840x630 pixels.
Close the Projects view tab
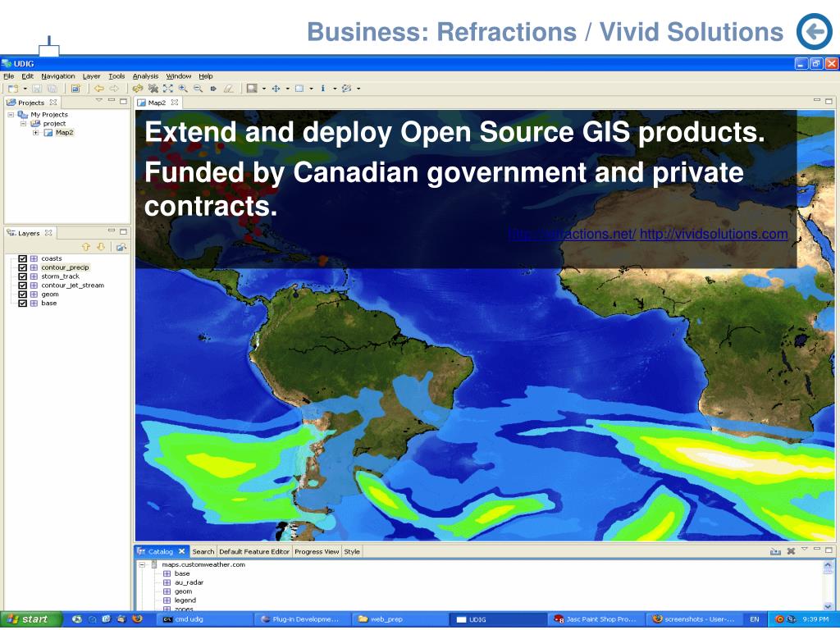pyautogui.click(x=53, y=103)
